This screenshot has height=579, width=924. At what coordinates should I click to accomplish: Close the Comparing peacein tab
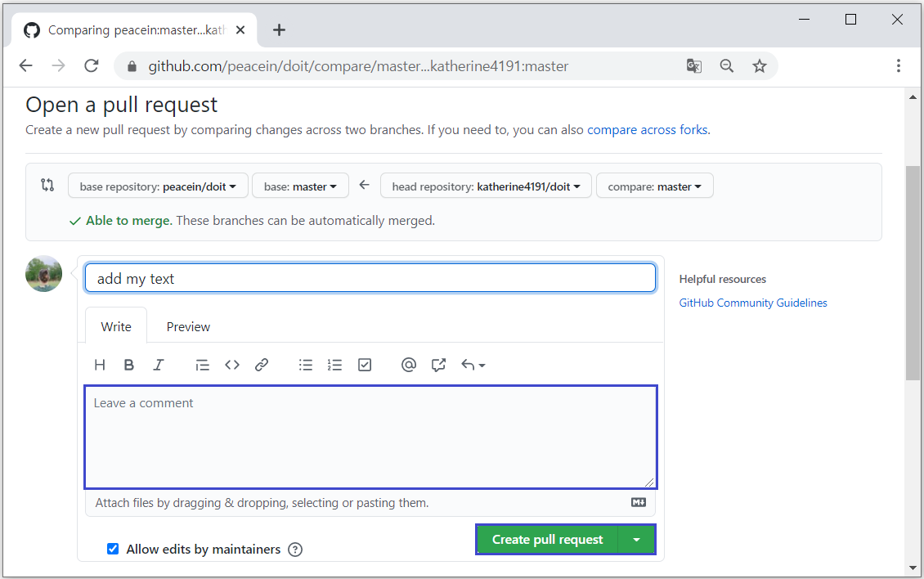click(240, 30)
